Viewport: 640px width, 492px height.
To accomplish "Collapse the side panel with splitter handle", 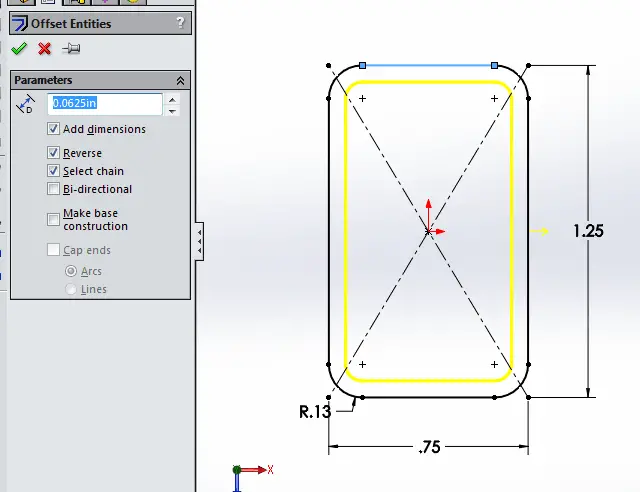I will pyautogui.click(x=200, y=241).
